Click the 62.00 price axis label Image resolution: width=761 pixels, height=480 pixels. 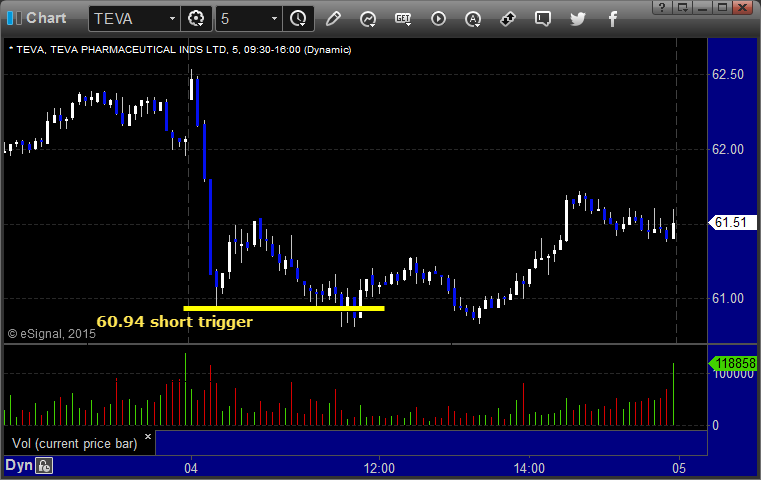(728, 149)
